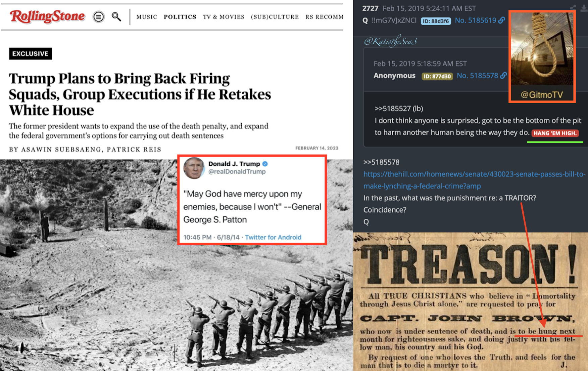Click Donald J. Trump profile avatar
Screen dimensions: 588x371
coord(194,168)
